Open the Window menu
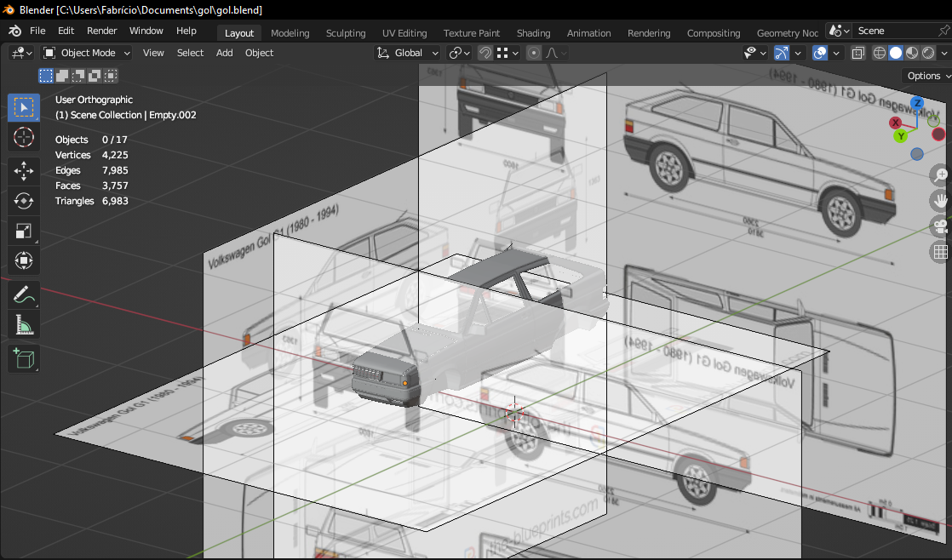The image size is (952, 560). tap(146, 31)
